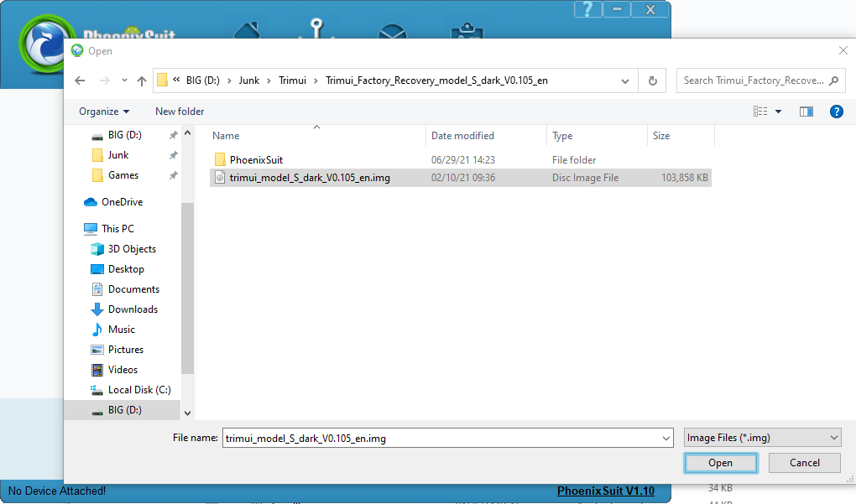The width and height of the screenshot is (856, 504).
Task: Expand the Organize menu
Action: tap(104, 112)
